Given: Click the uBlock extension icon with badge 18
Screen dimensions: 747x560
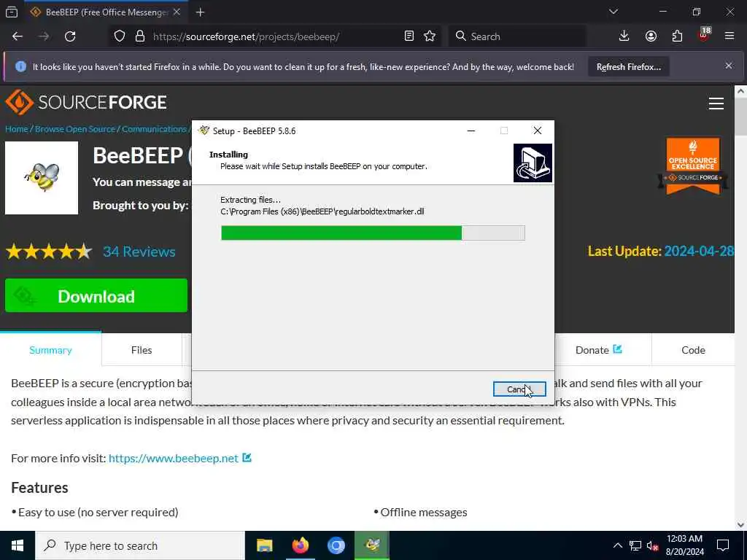Looking at the screenshot, I should (704, 35).
